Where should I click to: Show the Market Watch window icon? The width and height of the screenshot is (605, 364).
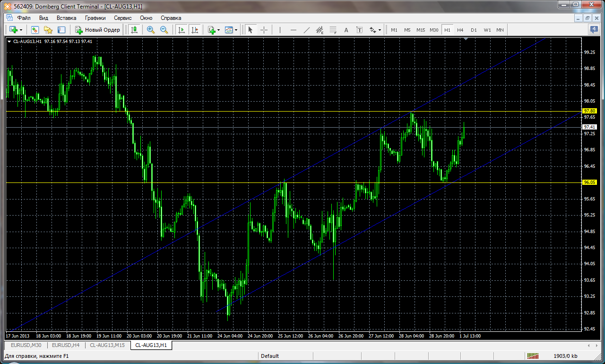point(35,30)
